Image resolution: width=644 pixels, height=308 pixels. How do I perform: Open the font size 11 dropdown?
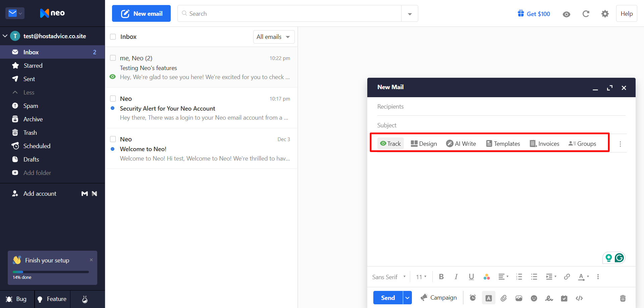[421, 277]
